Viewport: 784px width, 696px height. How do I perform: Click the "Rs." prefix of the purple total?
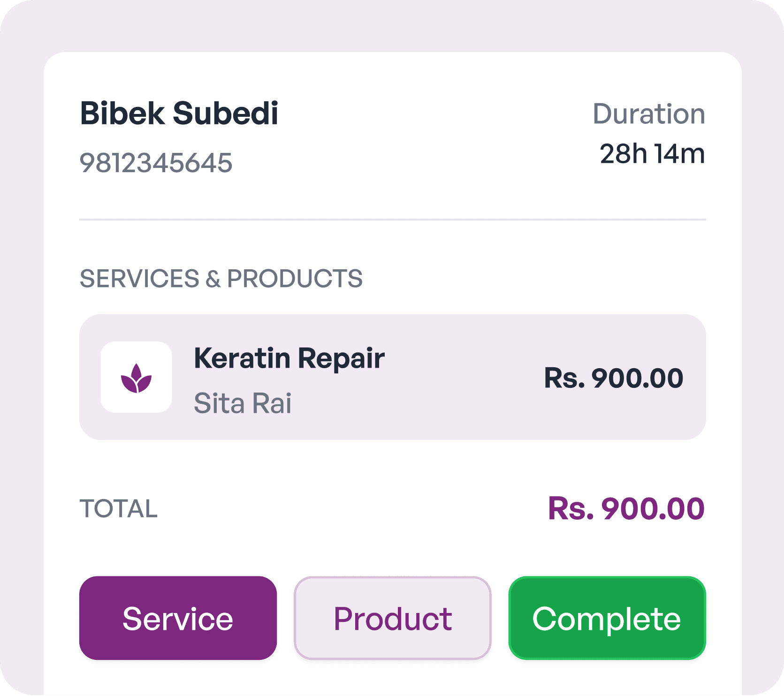click(571, 509)
